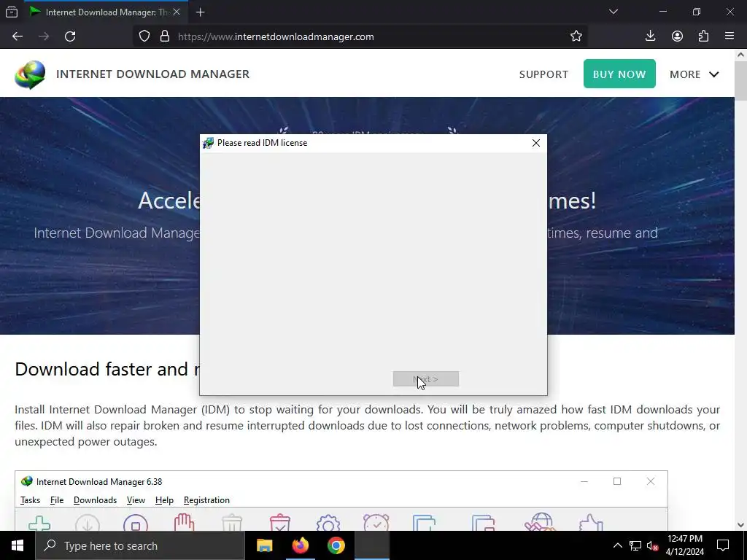The height and width of the screenshot is (560, 747).
Task: Open the tracking protection shield panel
Action: pyautogui.click(x=144, y=36)
